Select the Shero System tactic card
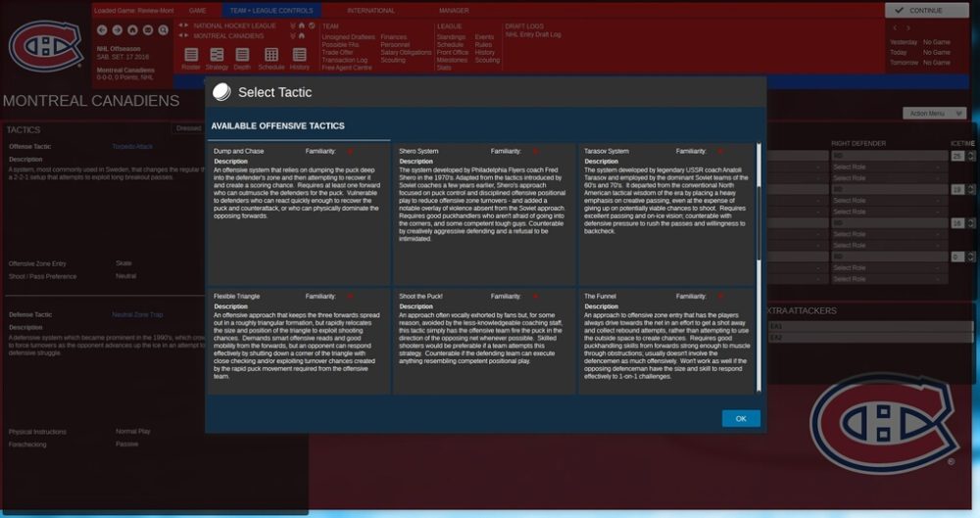Screen dimensions: 980x518 click(x=484, y=214)
